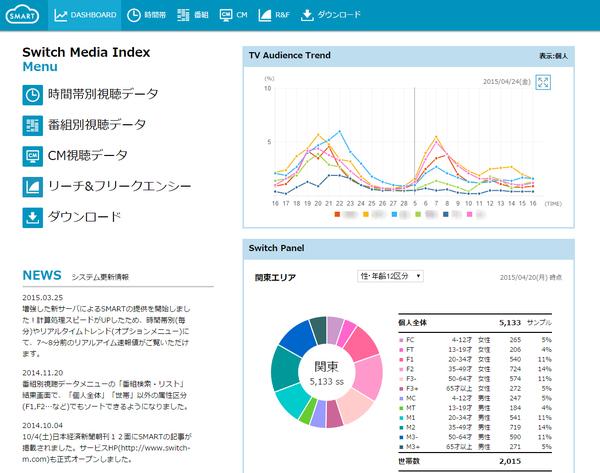The image size is (600, 473).
Task: Click the FC row in the panel table
Action: coord(475,340)
